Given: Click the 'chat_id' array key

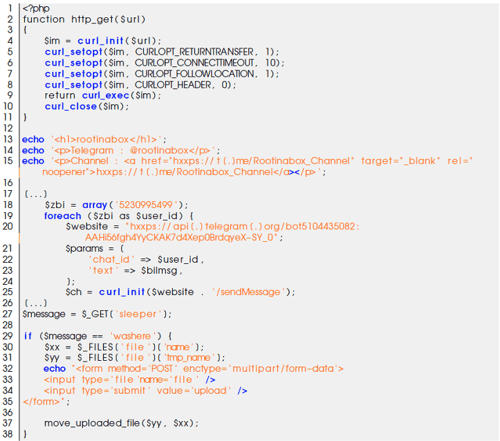Looking at the screenshot, I should click(x=111, y=259).
